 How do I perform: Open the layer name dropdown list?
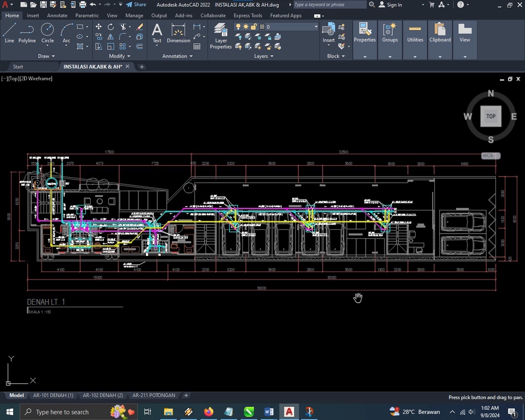tap(316, 26)
